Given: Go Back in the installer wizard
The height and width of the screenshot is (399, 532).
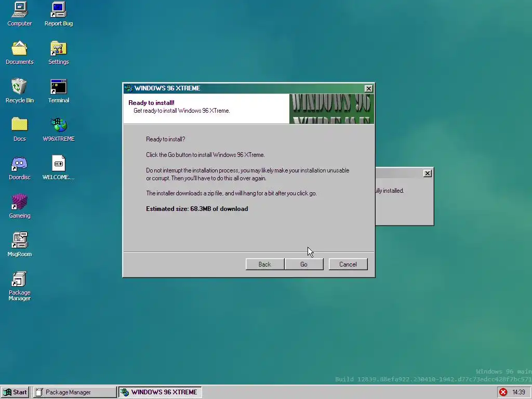Looking at the screenshot, I should (x=264, y=264).
